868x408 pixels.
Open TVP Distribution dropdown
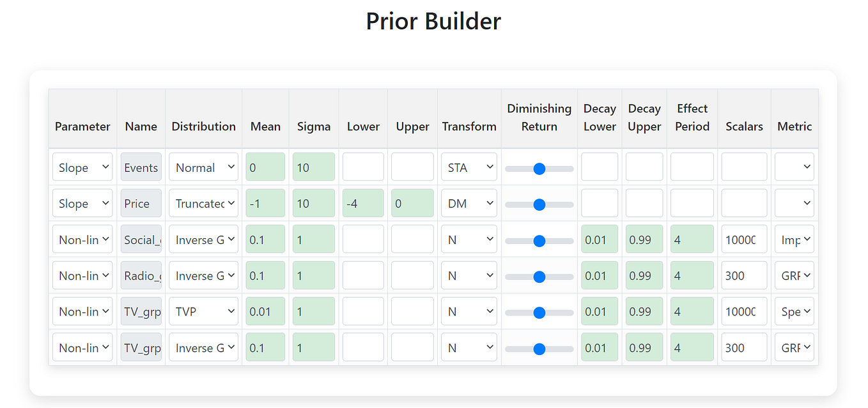[x=203, y=312]
